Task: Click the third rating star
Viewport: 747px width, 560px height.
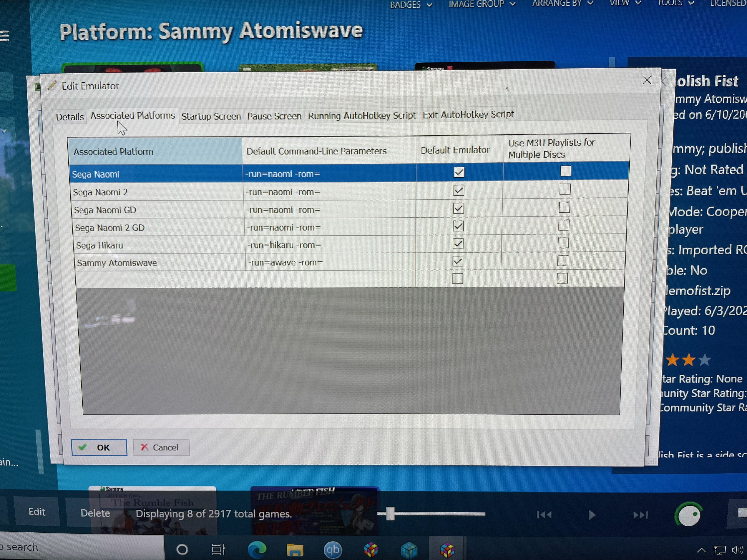Action: 704,360
